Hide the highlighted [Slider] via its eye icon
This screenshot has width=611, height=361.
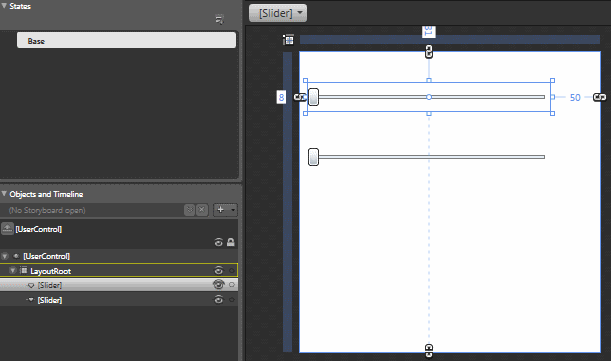coord(219,285)
